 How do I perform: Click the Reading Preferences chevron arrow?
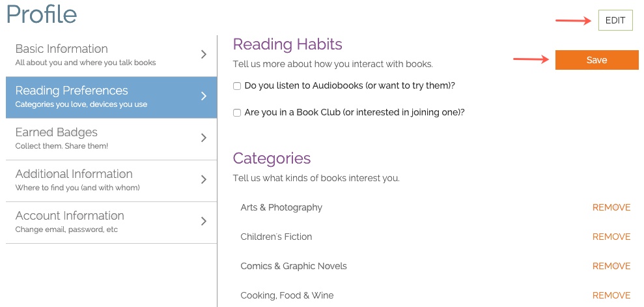click(204, 96)
